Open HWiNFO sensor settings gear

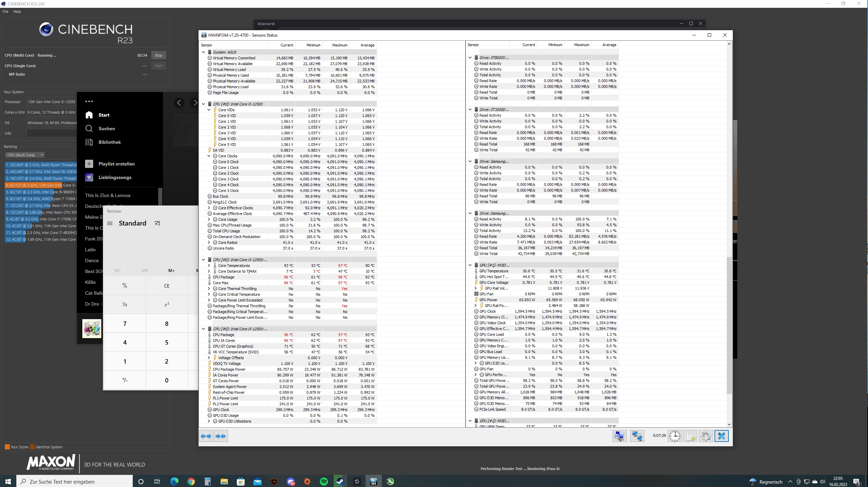(706, 436)
